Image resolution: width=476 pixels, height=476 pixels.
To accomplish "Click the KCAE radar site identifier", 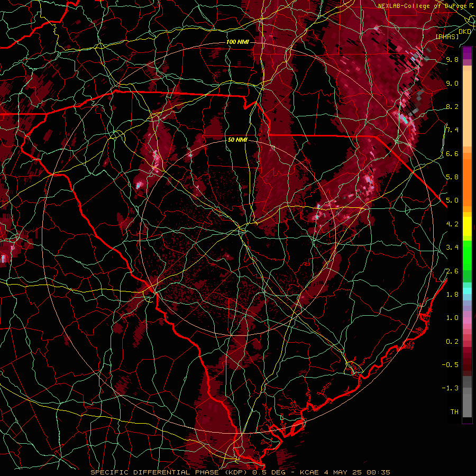I will (x=309, y=472).
